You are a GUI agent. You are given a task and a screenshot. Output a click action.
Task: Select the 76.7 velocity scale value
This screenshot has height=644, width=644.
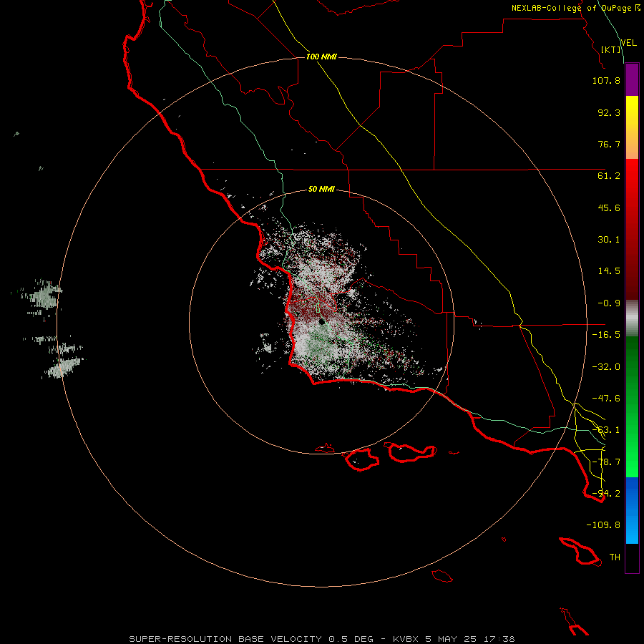coord(609,144)
